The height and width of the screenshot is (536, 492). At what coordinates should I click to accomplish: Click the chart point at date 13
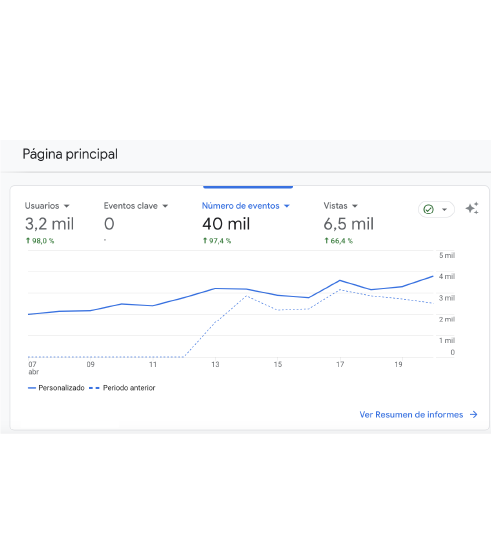click(215, 289)
